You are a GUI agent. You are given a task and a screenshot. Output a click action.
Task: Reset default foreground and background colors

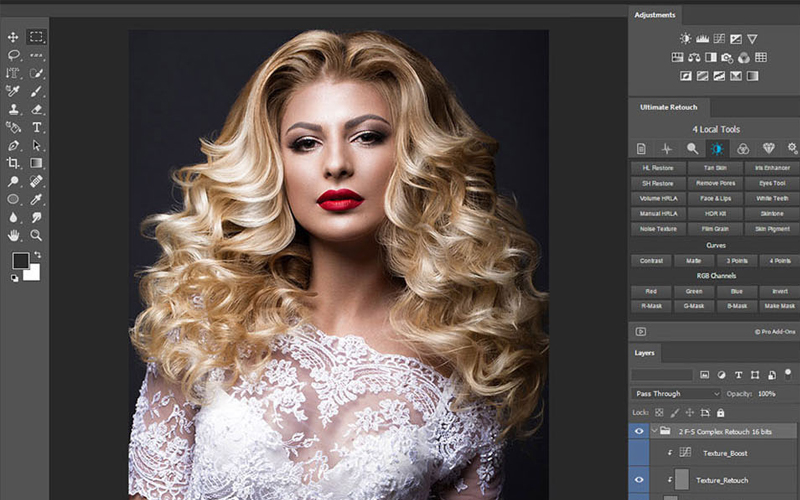coord(14,278)
